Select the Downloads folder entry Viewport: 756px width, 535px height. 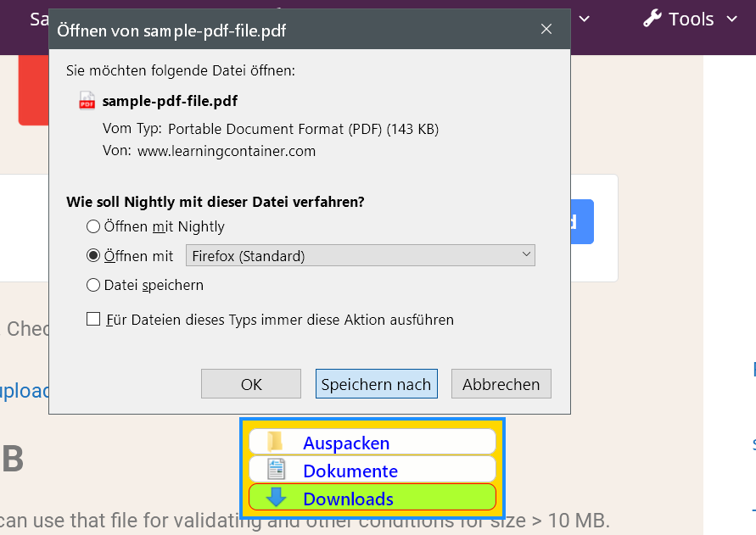coord(372,498)
